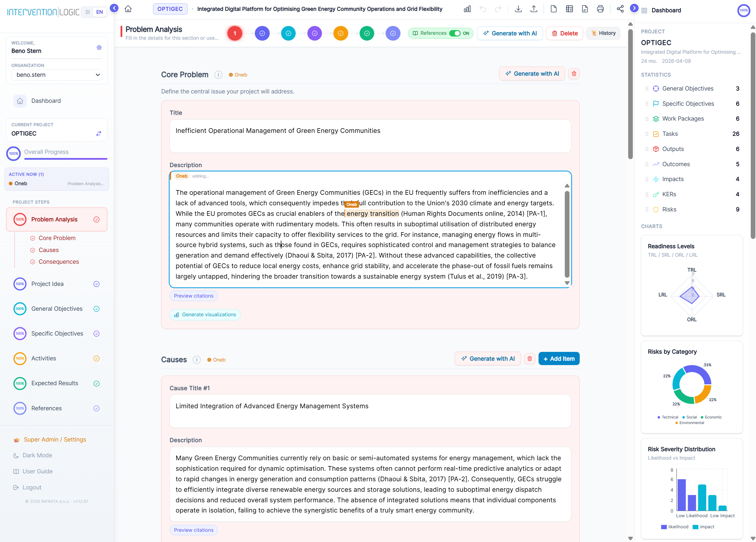Delete Core Problem with trash icon
The width and height of the screenshot is (756, 542).
pyautogui.click(x=574, y=74)
